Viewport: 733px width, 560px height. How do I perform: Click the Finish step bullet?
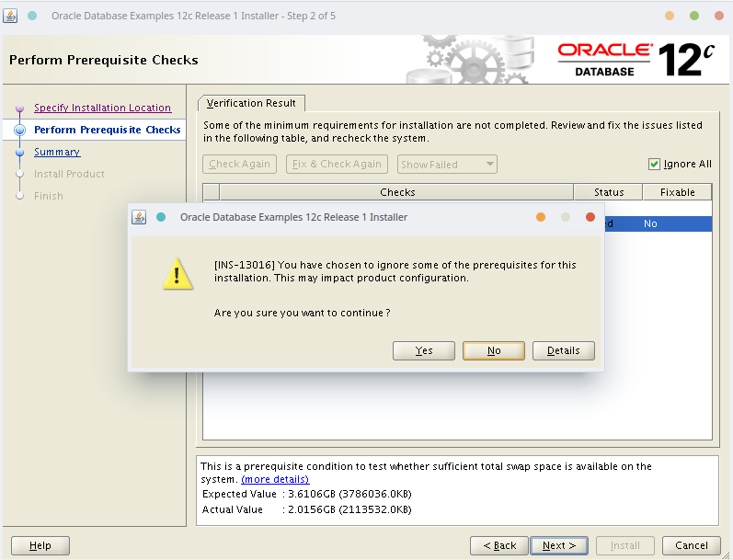pos(19,196)
